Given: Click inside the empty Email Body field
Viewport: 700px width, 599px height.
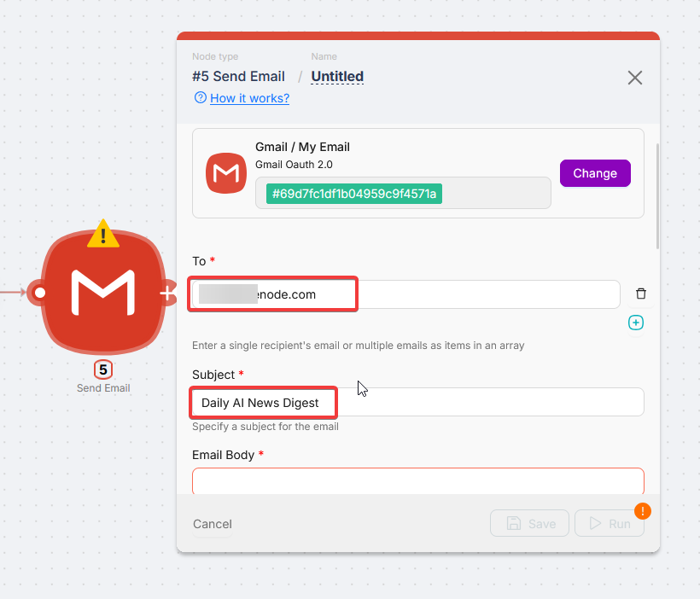Looking at the screenshot, I should (x=417, y=481).
